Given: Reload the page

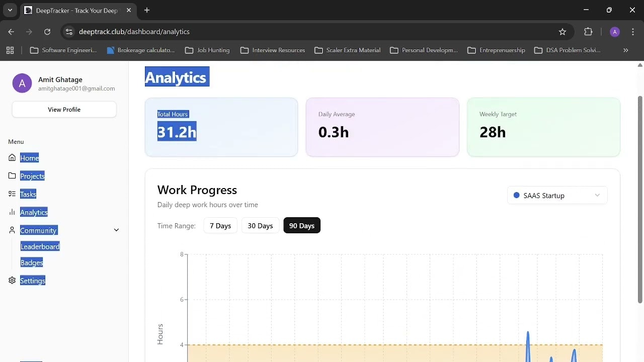Looking at the screenshot, I should [x=47, y=32].
